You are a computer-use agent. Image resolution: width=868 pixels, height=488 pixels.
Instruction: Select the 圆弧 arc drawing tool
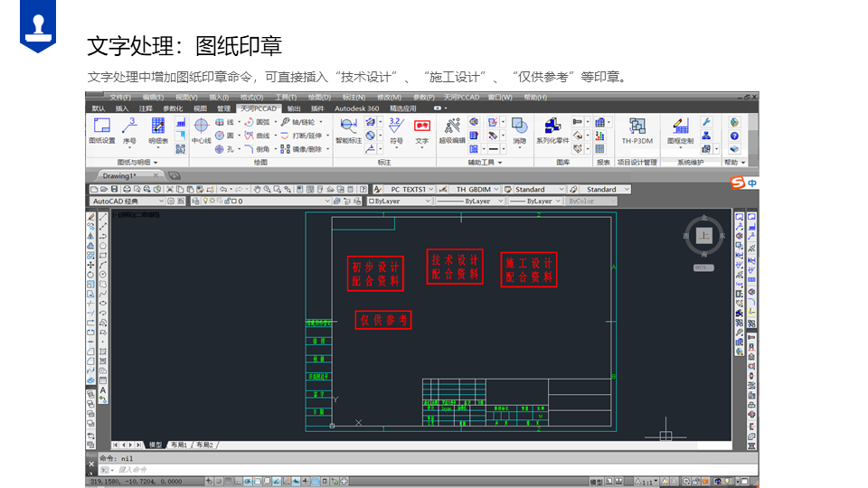tap(257, 122)
